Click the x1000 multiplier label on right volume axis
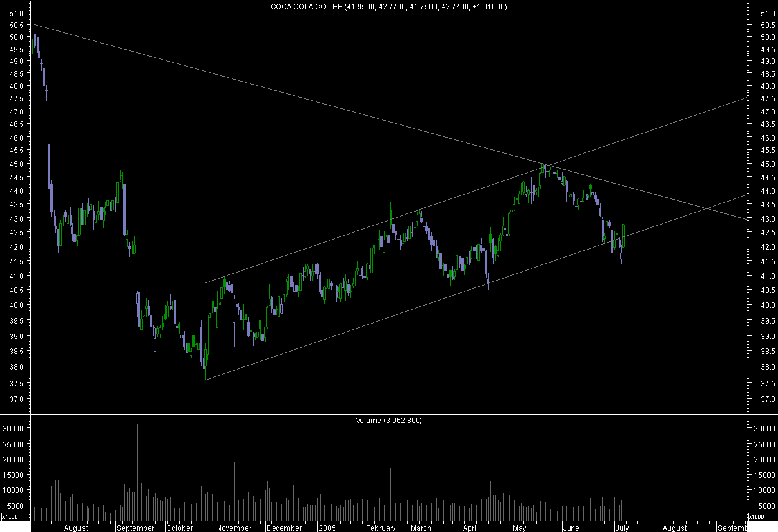Image resolution: width=778 pixels, height=532 pixels. pyautogui.click(x=756, y=516)
